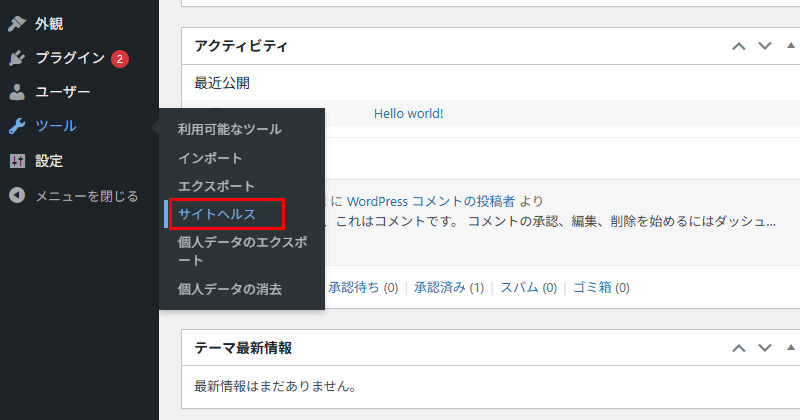Move the テーマ最新情報 panel up
The width and height of the screenshot is (800, 420).
click(739, 348)
